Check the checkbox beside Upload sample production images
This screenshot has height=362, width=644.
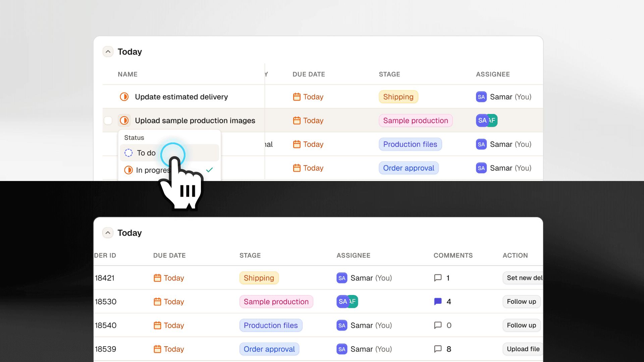click(108, 120)
